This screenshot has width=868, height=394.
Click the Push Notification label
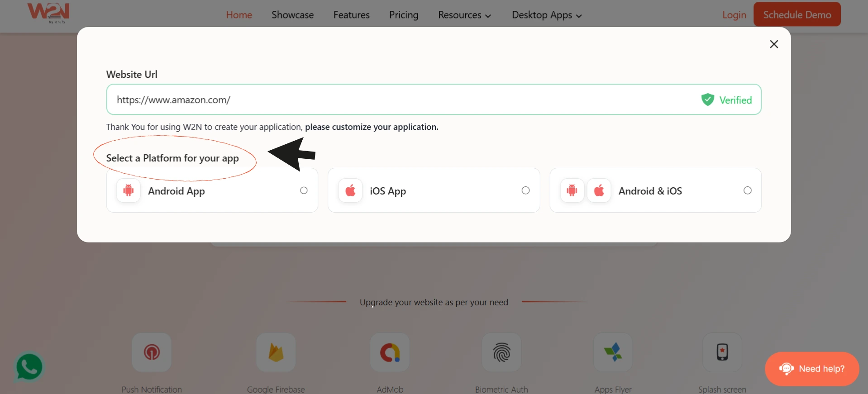click(x=152, y=389)
